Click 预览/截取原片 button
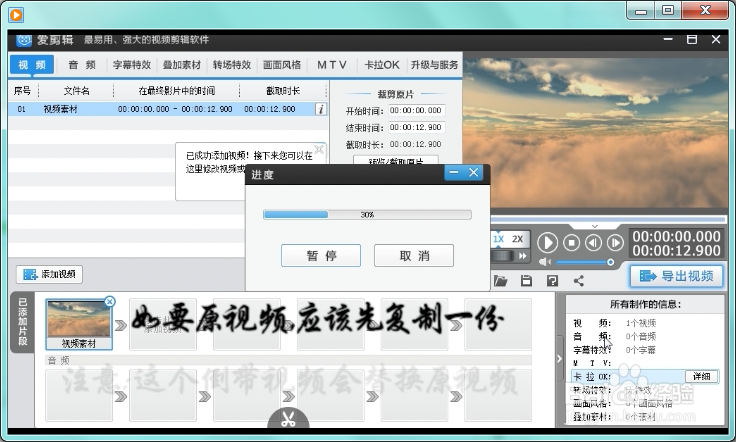Image resolution: width=736 pixels, height=442 pixels. tap(396, 160)
